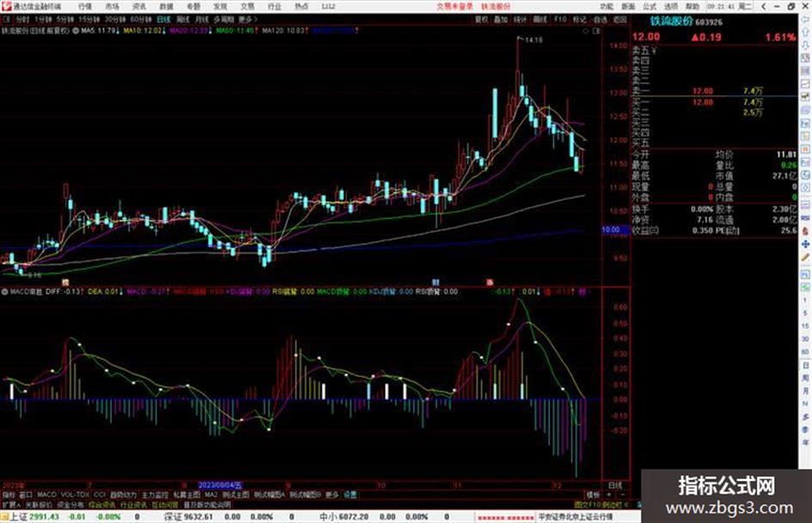Select the 主力监控 indicator tab
Viewport: 812px width, 523px height.
click(x=155, y=495)
